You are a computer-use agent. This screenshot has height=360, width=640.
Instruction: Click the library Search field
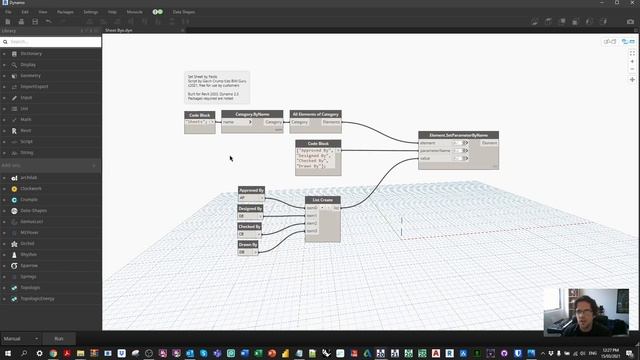[x=51, y=42]
